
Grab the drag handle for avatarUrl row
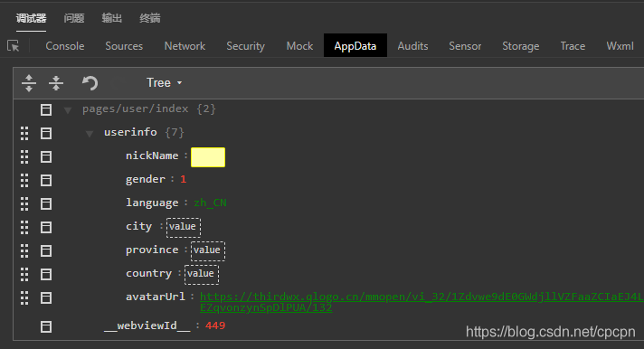(24, 297)
